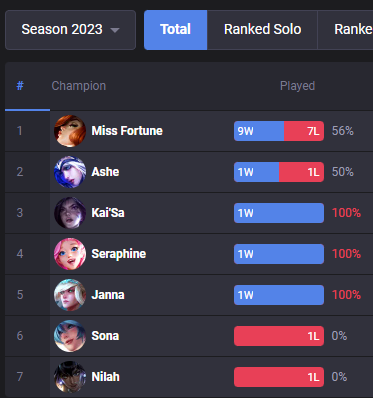Screen dimensions: 373x398
Task: Open the Nilah champion portrait
Action: tap(70, 377)
